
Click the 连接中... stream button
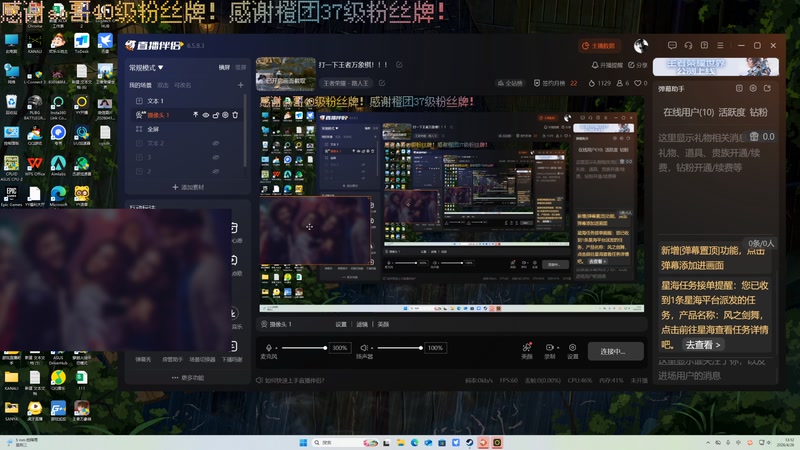615,351
